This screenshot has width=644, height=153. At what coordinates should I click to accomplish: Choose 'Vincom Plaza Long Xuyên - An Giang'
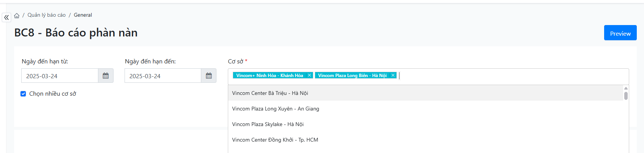pyautogui.click(x=275, y=109)
